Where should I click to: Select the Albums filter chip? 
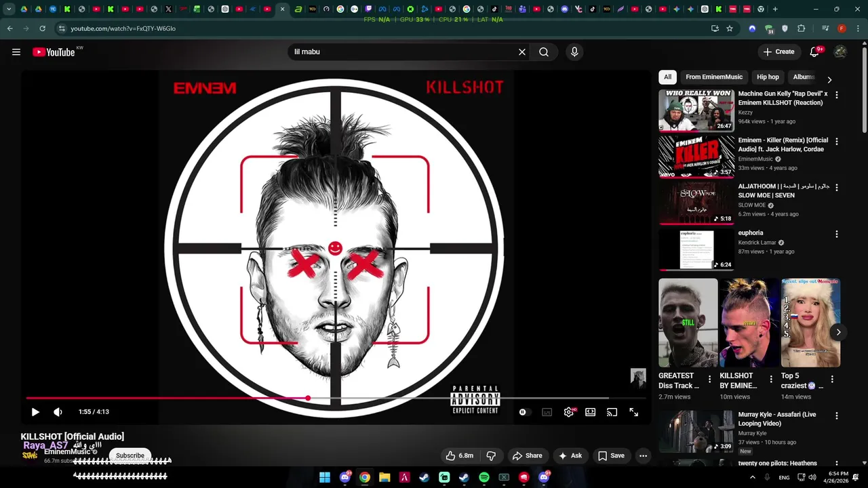(x=804, y=77)
